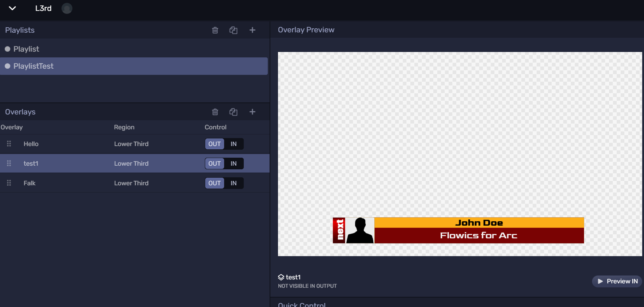Select the Hello overlay row

pos(31,144)
